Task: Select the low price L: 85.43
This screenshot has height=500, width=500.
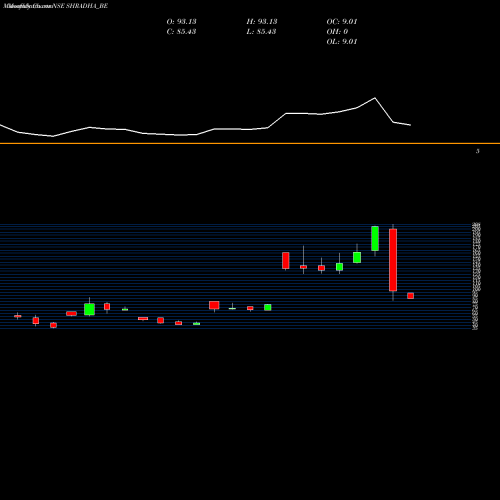Action: [x=261, y=32]
